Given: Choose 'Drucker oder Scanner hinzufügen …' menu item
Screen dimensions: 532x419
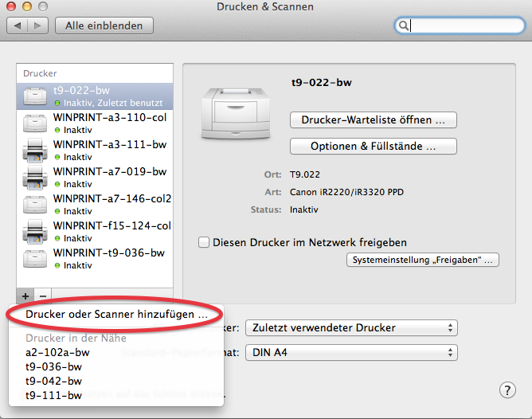Looking at the screenshot, I should coord(116,315).
